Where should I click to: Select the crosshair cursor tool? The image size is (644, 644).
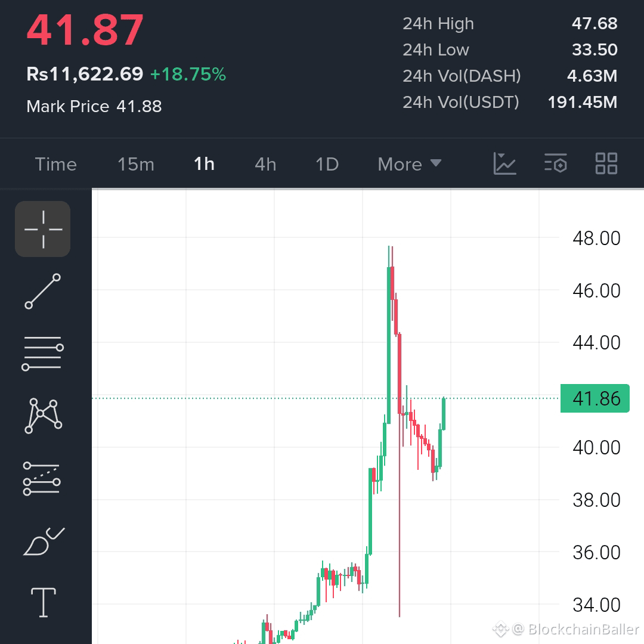[x=43, y=229]
